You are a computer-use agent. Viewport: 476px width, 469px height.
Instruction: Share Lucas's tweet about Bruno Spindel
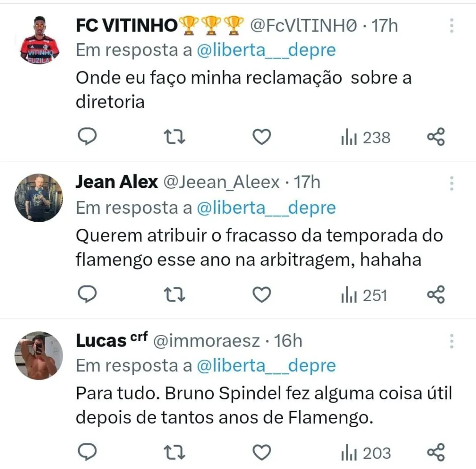tap(436, 452)
